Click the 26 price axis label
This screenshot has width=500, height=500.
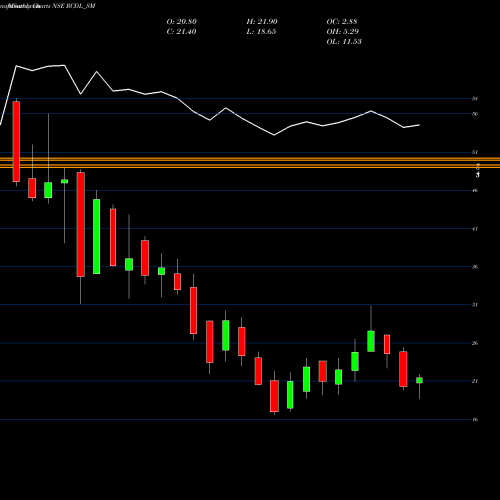[x=475, y=343]
